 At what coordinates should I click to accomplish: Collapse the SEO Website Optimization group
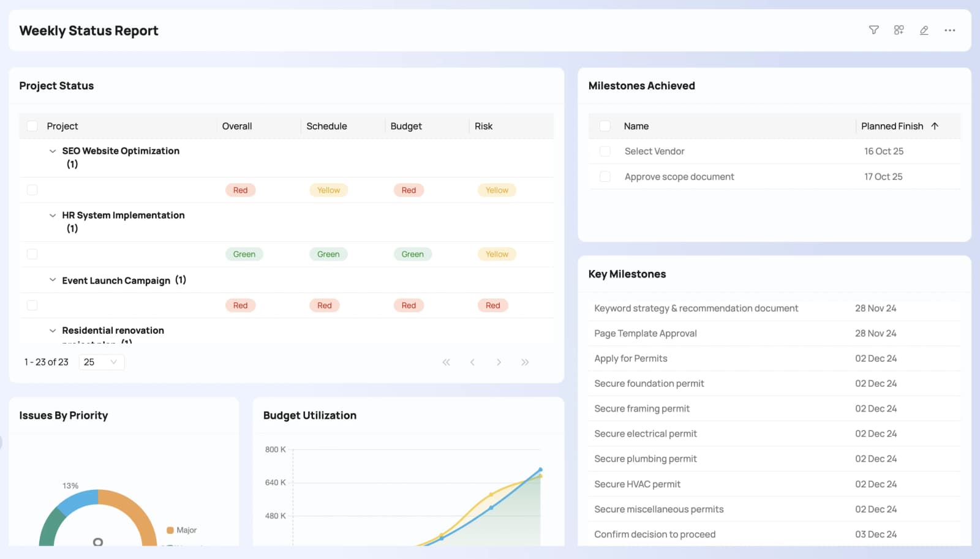(x=53, y=151)
